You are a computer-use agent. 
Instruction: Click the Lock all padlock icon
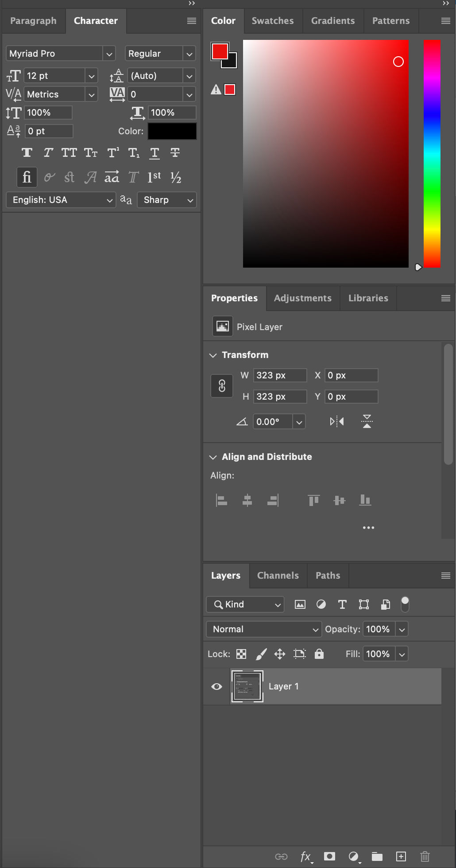point(319,654)
